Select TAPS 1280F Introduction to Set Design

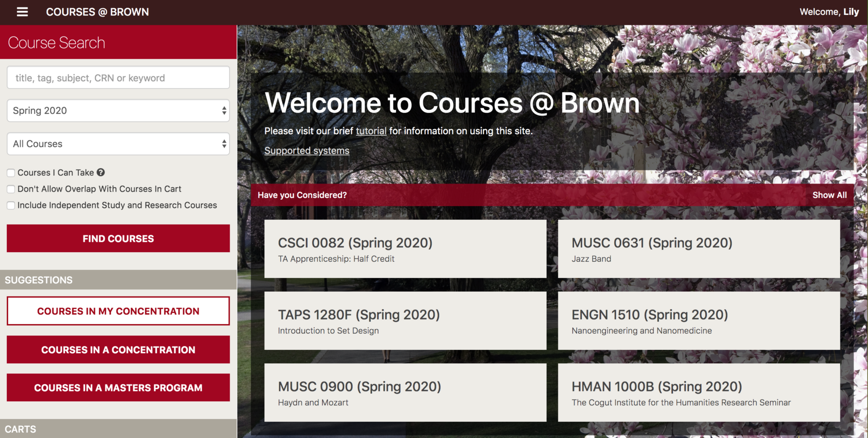coord(406,320)
